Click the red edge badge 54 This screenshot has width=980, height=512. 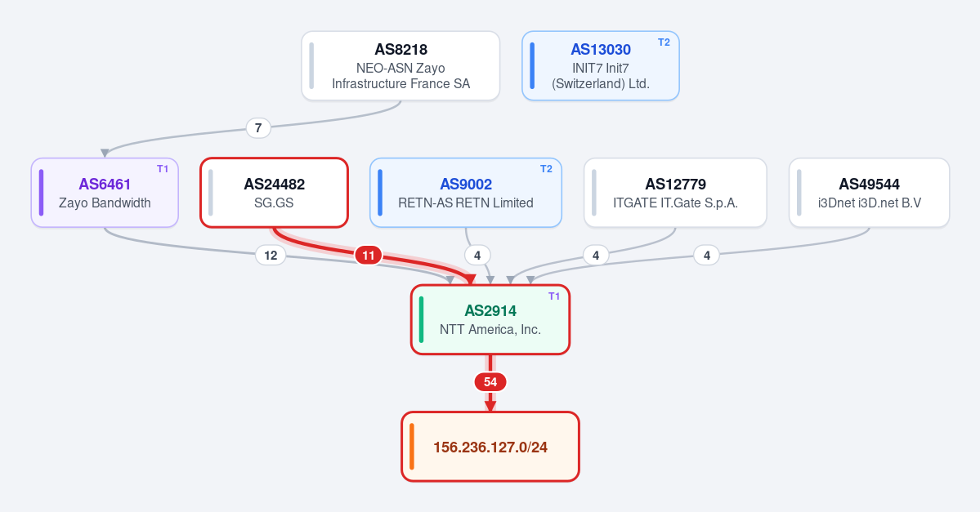pyautogui.click(x=490, y=382)
